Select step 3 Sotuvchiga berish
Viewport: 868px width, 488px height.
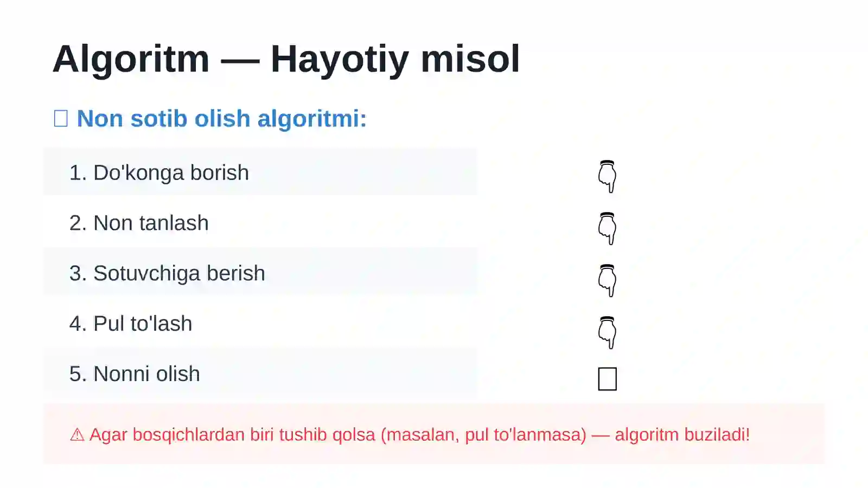click(260, 273)
